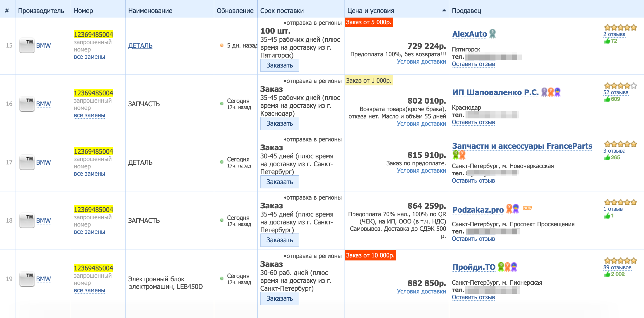The width and height of the screenshot is (644, 318).
Task: Click the TM brand icon in row 19
Action: tap(27, 279)
